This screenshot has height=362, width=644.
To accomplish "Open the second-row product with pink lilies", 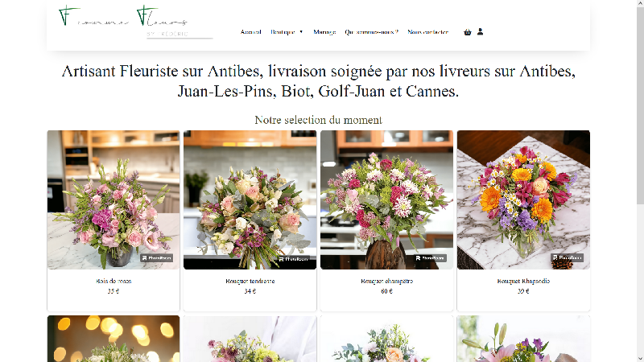I will coord(523,339).
